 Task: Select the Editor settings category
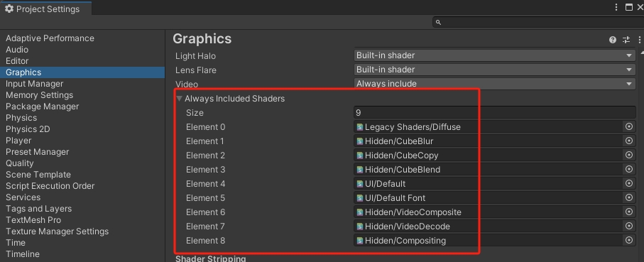click(17, 61)
